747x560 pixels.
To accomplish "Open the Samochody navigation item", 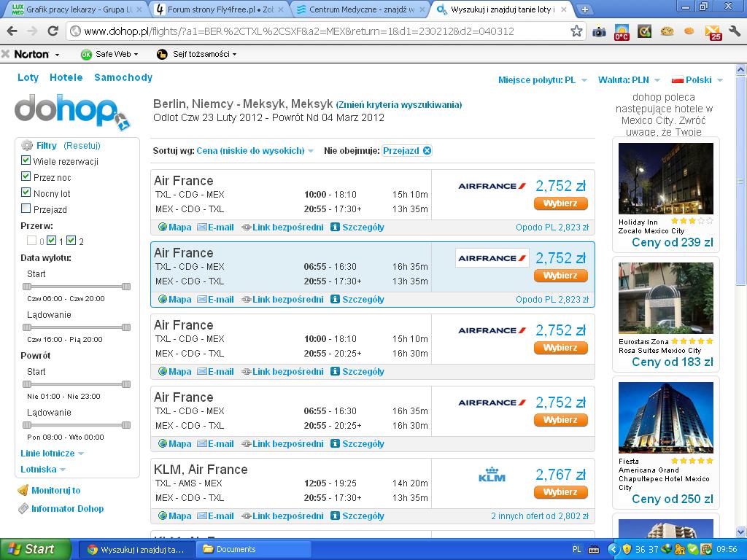I will pyautogui.click(x=123, y=77).
